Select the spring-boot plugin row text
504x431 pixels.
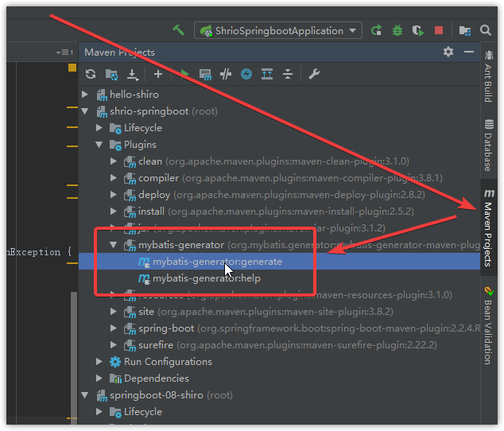tap(309, 328)
